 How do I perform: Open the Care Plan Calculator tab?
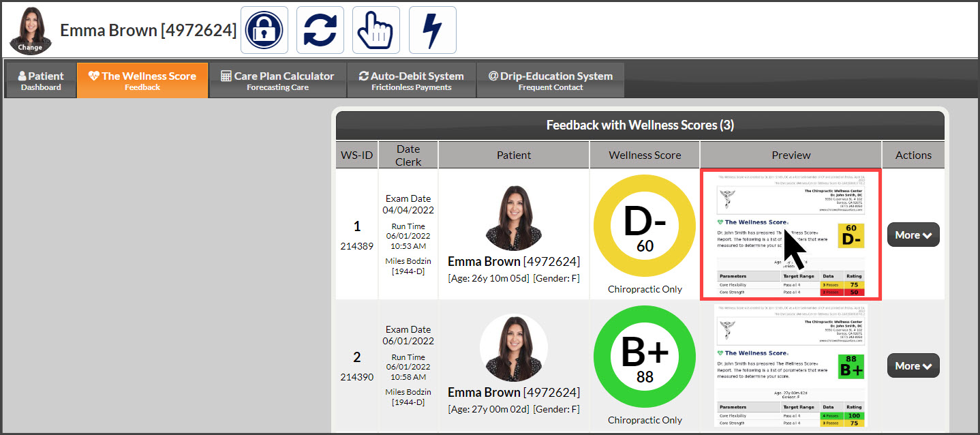point(277,80)
